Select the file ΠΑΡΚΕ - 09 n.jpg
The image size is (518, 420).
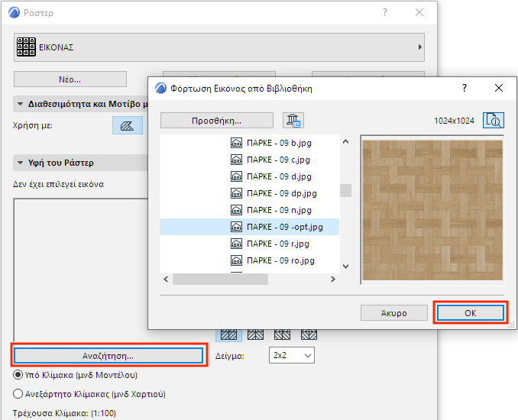click(279, 210)
